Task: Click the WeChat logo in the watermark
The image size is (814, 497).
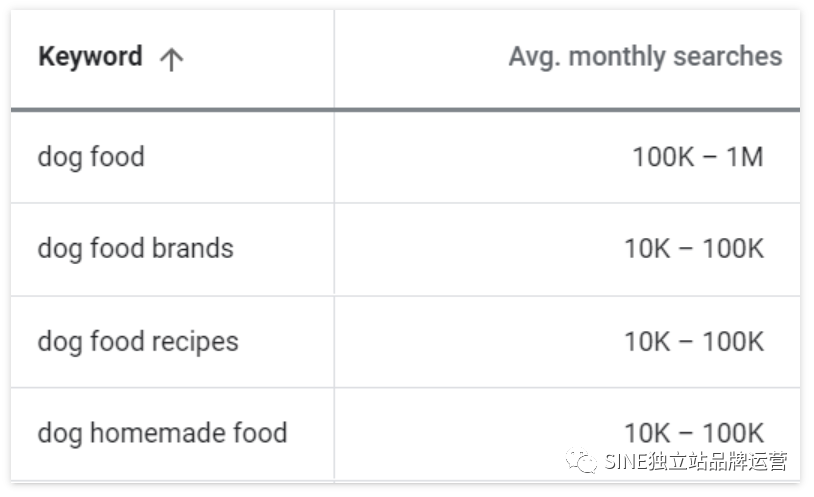Action: click(x=581, y=461)
